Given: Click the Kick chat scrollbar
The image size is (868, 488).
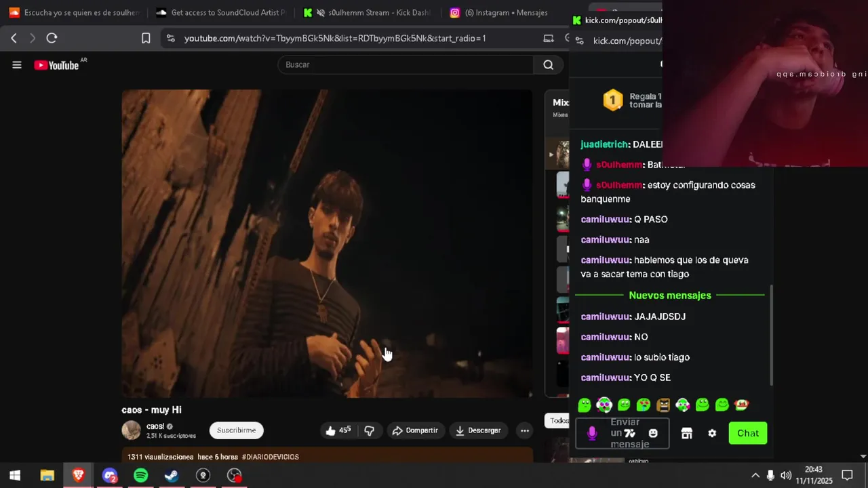Looking at the screenshot, I should [771, 335].
